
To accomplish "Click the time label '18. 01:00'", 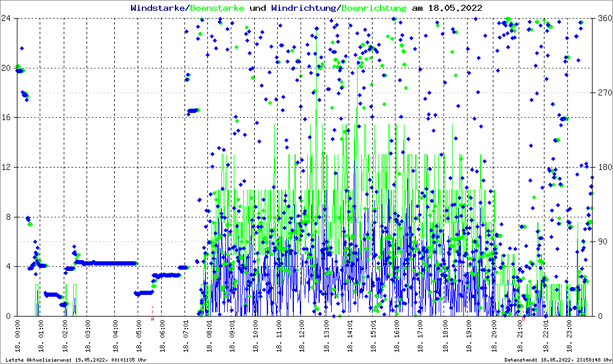I will (x=40, y=336).
